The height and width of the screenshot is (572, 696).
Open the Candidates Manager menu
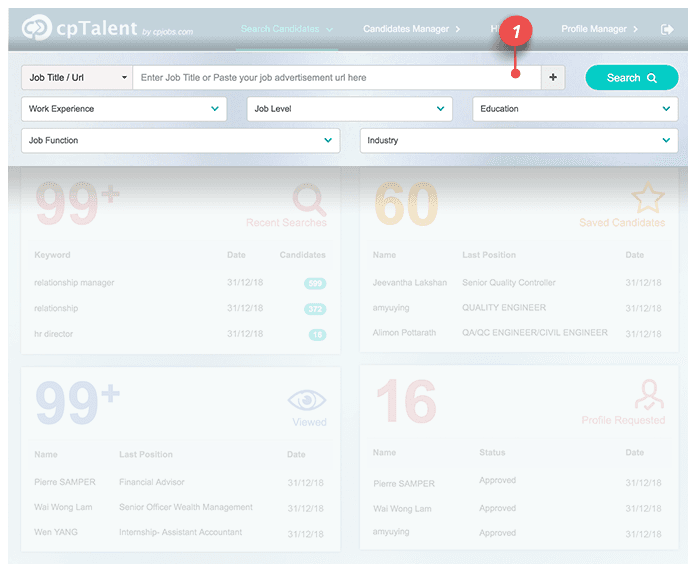[x=411, y=29]
